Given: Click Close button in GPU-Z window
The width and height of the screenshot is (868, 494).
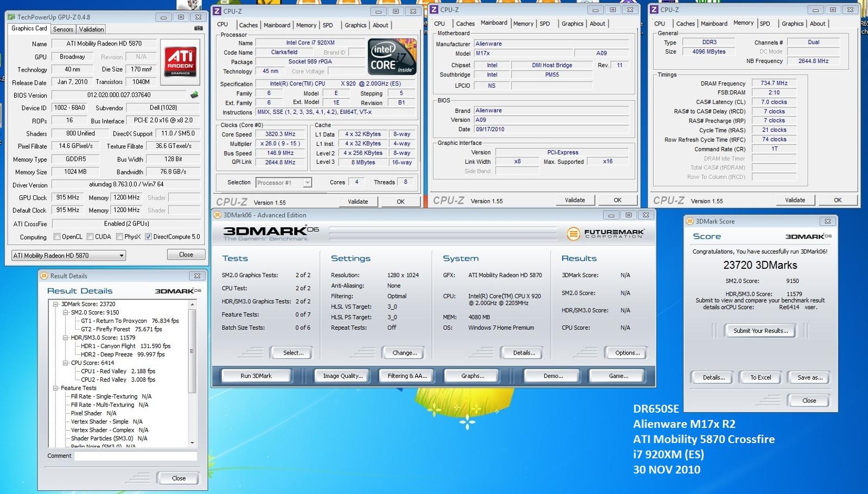Looking at the screenshot, I should click(x=186, y=255).
